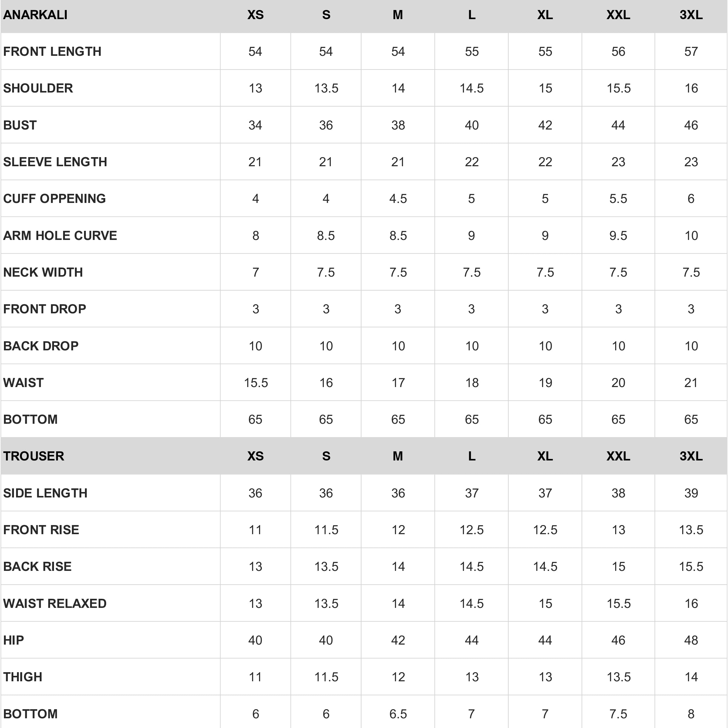Viewport: 728px width, 728px height.
Task: Select the XS value in the HIP row
Action: 255,640
